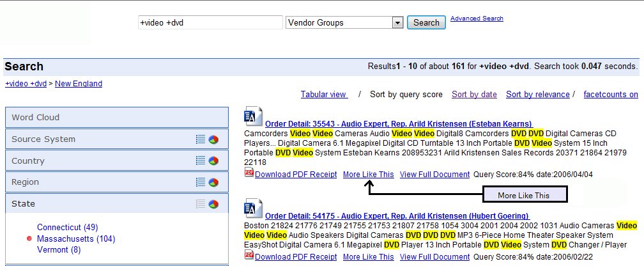Click the New England breadcrumb link
The width and height of the screenshot is (644, 266).
click(x=79, y=84)
